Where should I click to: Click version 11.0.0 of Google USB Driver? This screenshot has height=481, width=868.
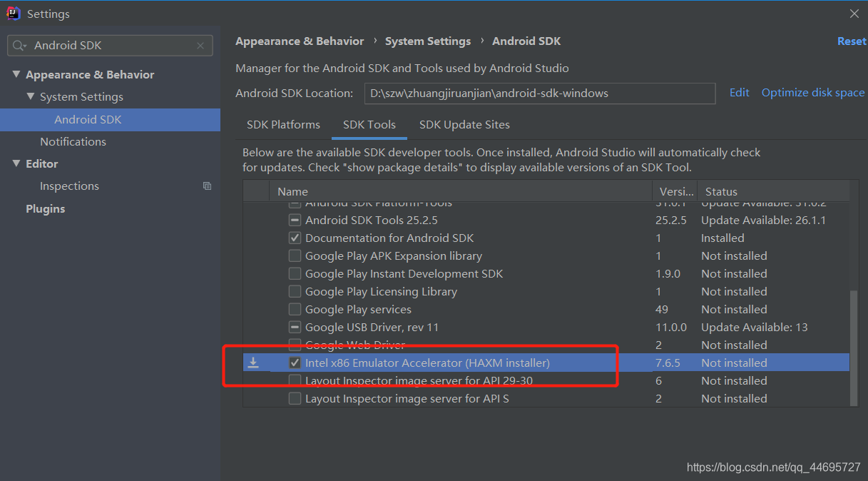671,328
